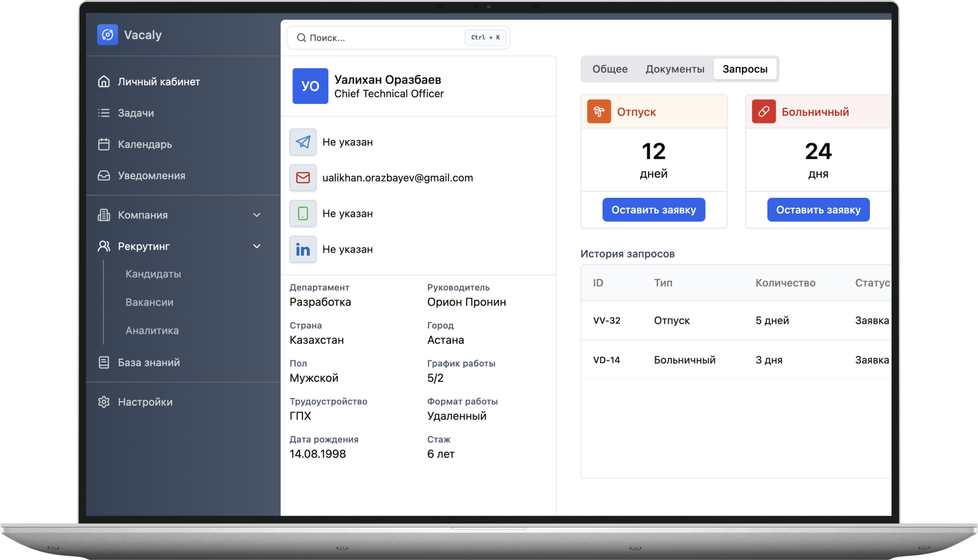The width and height of the screenshot is (978, 560).
Task: Click the magnifier icon in search
Action: pos(301,38)
